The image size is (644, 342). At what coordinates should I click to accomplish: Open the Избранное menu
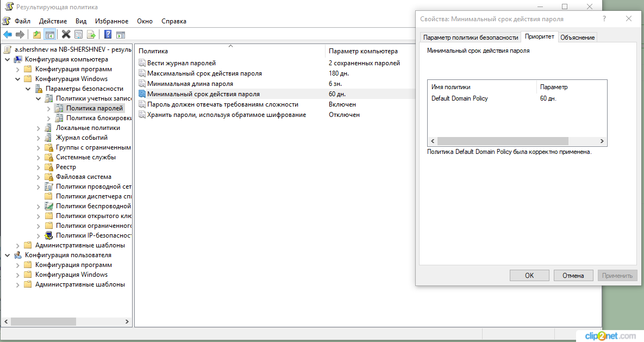click(x=112, y=21)
